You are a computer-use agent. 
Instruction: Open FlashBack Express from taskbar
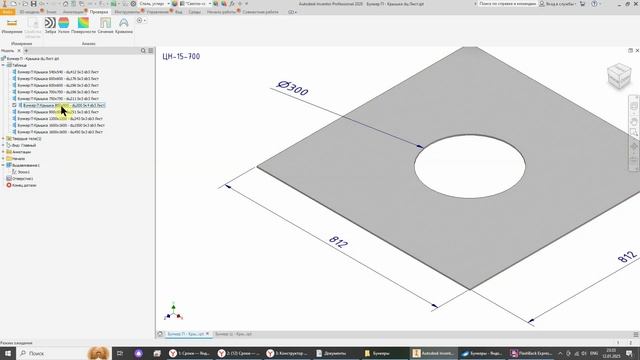[531, 353]
